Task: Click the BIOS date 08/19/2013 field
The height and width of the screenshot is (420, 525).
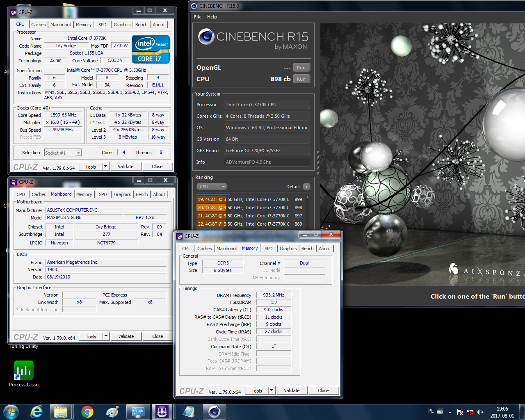Action: 106,277
